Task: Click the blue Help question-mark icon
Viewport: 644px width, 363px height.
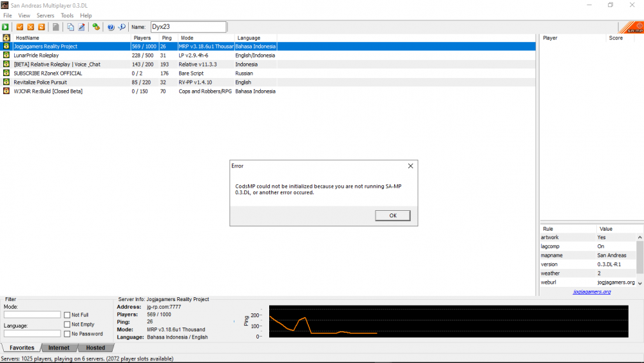Action: click(x=111, y=26)
